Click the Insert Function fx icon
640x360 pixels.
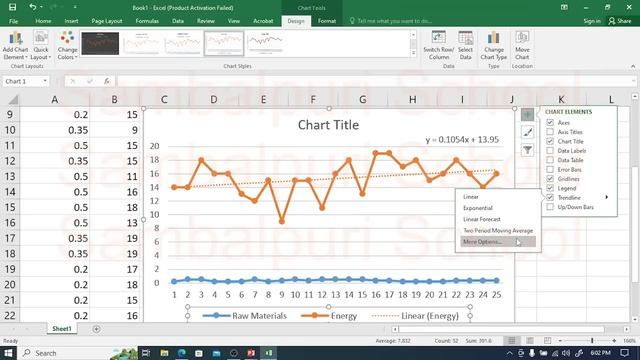coord(107,81)
